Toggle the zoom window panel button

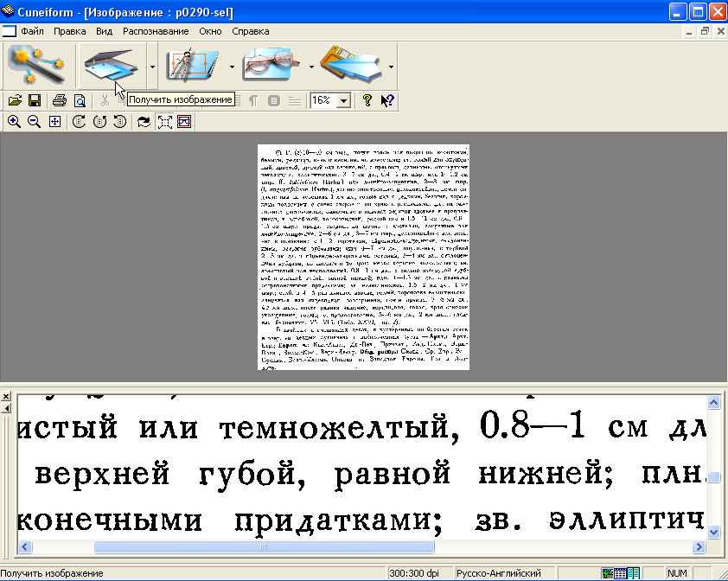coord(184,122)
